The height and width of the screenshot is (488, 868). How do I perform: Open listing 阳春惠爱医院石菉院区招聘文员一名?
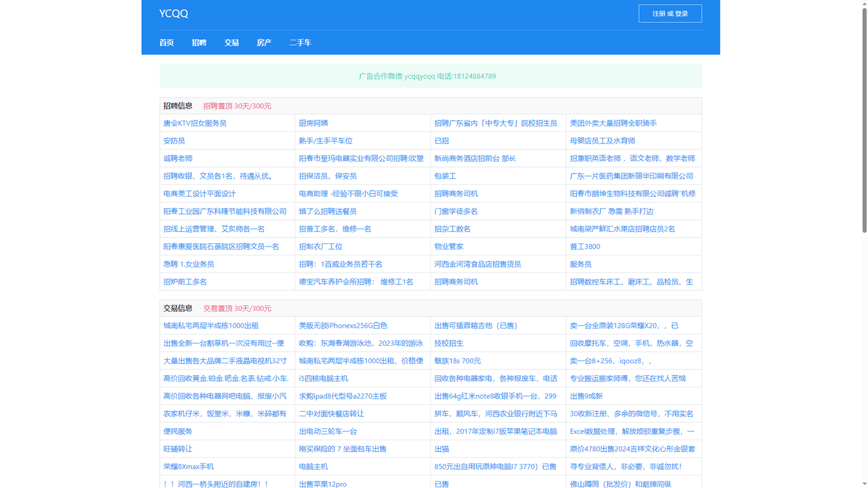221,246
